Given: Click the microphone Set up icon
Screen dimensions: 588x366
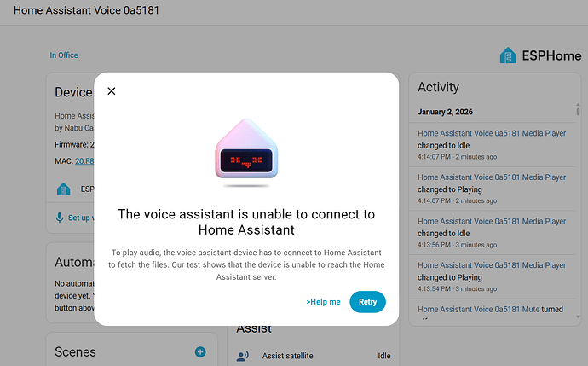Looking at the screenshot, I should click(60, 218).
